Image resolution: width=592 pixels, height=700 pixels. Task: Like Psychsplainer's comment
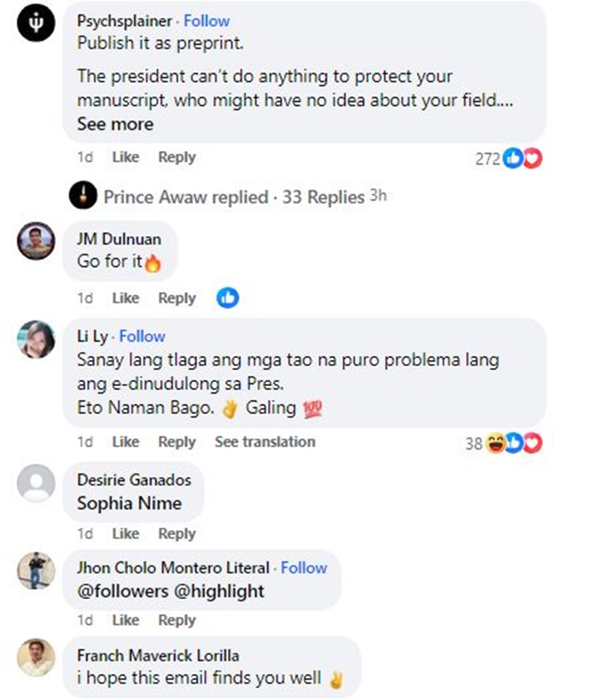coord(126,157)
